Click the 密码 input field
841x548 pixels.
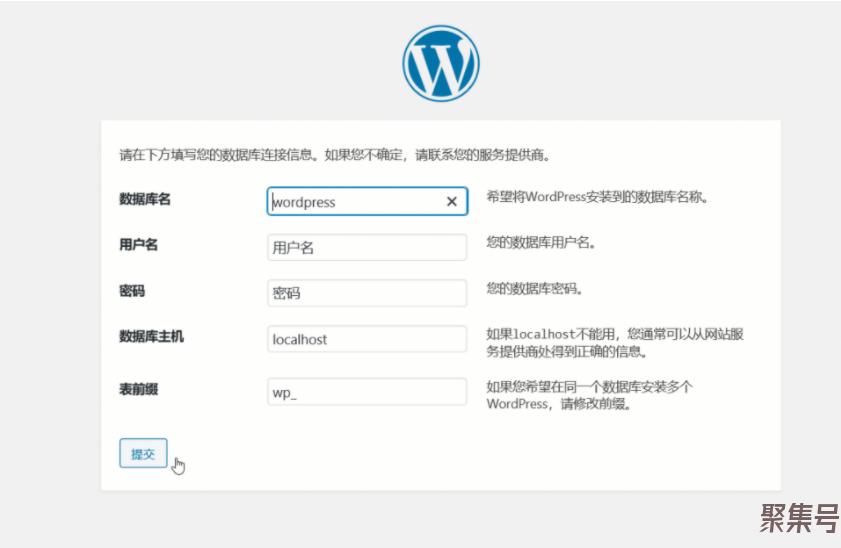367,293
